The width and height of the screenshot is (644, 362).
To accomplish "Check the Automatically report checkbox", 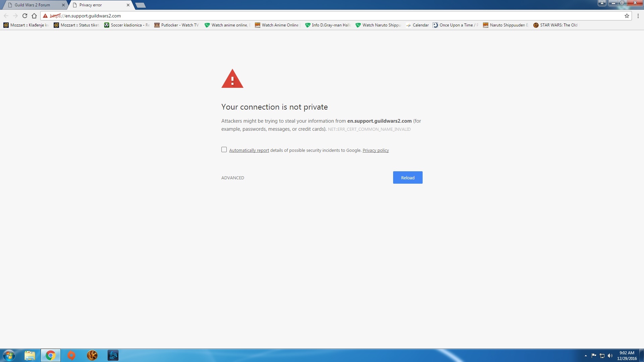I will tap(224, 149).
